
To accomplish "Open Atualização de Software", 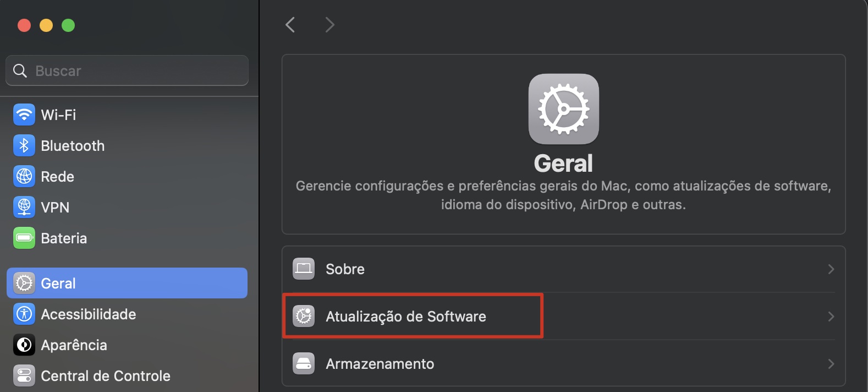I will pos(405,316).
